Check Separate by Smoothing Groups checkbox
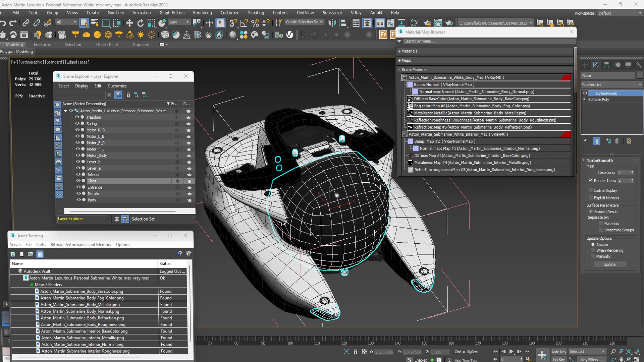The width and height of the screenshot is (644, 362). [601, 230]
